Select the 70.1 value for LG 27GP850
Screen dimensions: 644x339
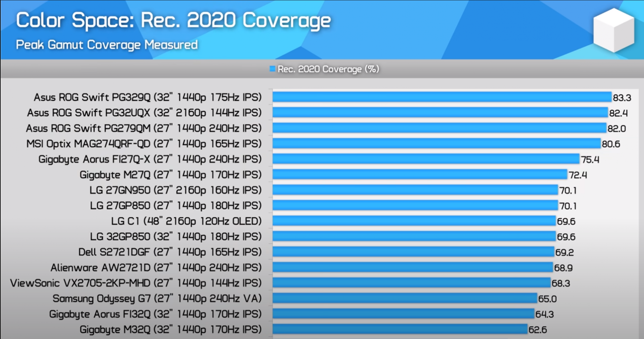pyautogui.click(x=568, y=206)
